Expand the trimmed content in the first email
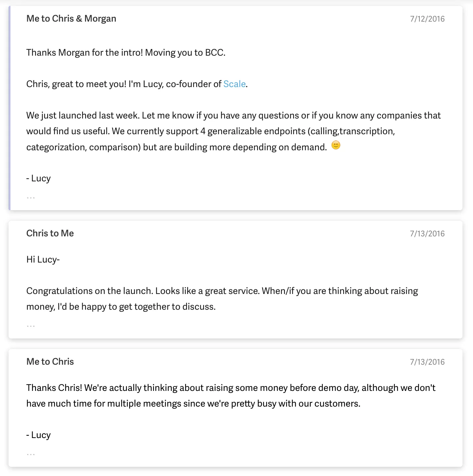Viewport: 473px width, 476px height. [x=31, y=197]
